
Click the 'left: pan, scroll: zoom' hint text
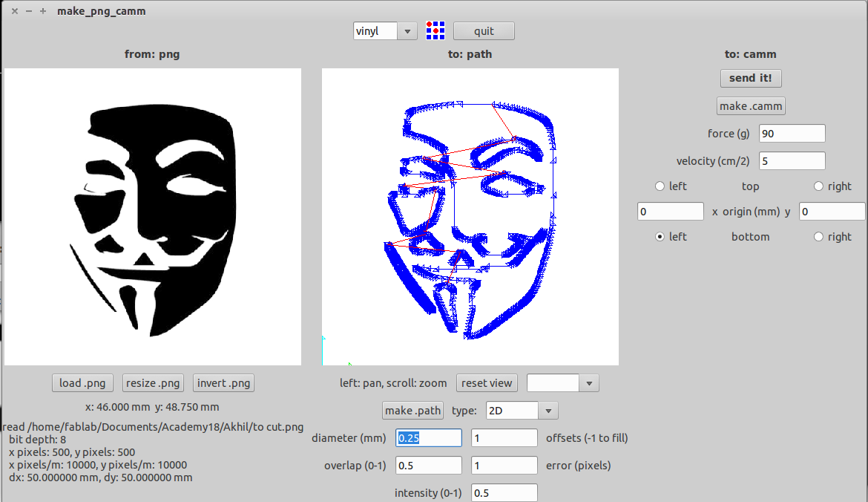pos(393,383)
